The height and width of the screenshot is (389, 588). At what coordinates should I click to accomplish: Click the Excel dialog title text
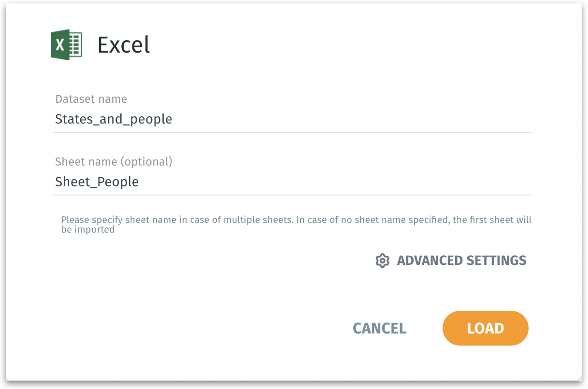(124, 45)
